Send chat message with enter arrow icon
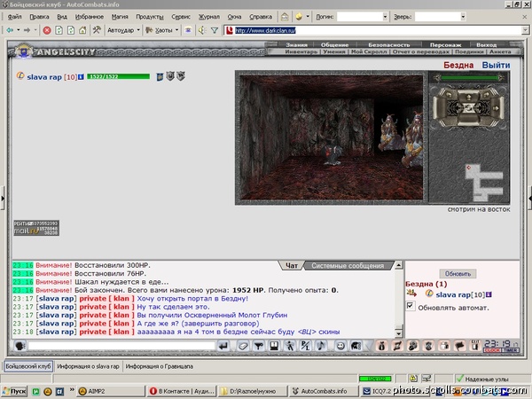 [x=223, y=346]
